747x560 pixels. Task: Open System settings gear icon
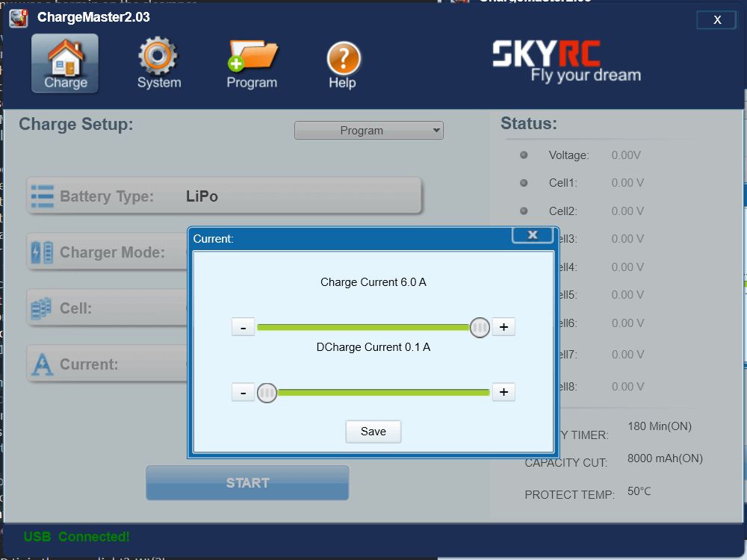(x=158, y=57)
